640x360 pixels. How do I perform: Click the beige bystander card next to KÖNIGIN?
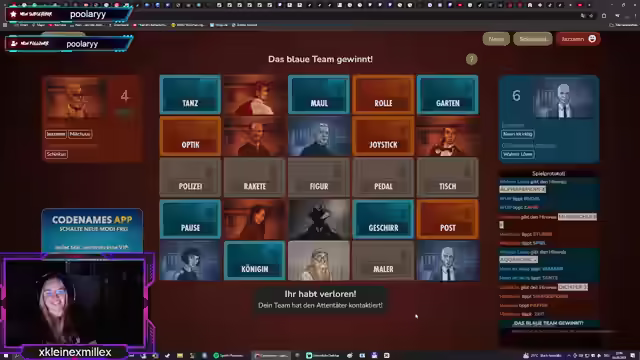point(319,260)
